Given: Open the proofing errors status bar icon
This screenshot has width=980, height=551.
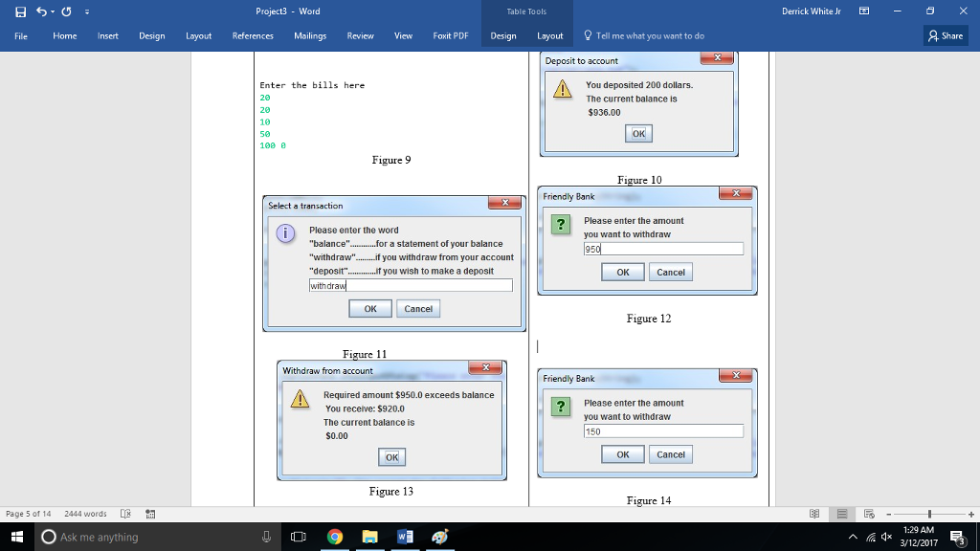Looking at the screenshot, I should (124, 514).
